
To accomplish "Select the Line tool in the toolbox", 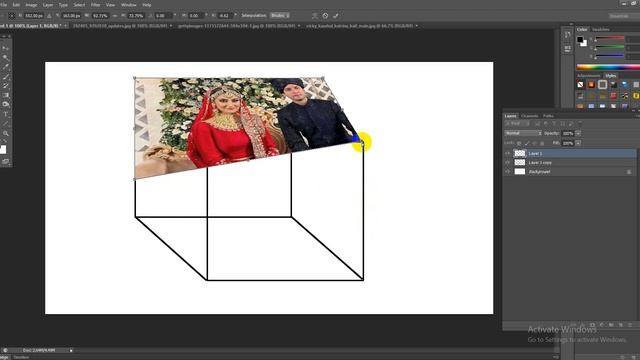I will point(6,124).
